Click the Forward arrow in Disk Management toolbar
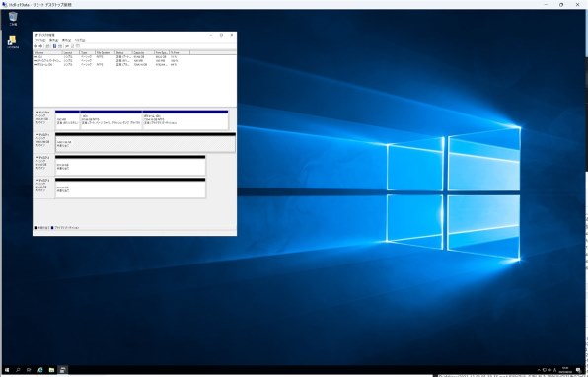The height and width of the screenshot is (377, 588). pos(40,46)
